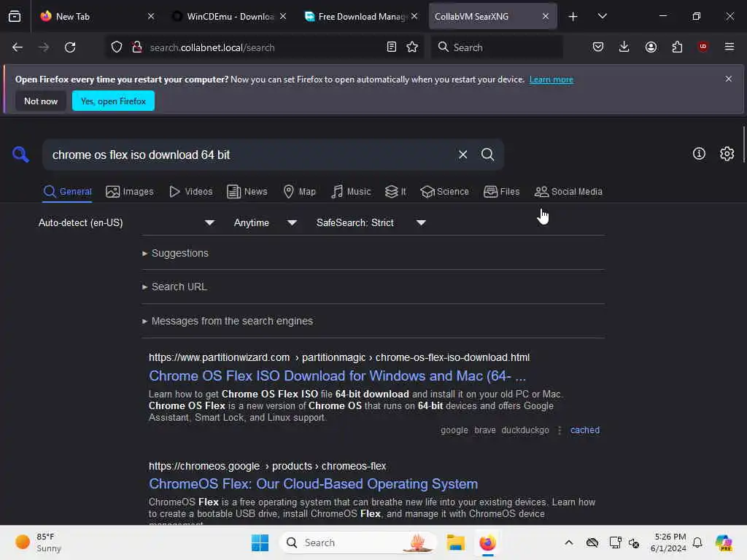Open the Firefox application menu
The height and width of the screenshot is (560, 747).
pyautogui.click(x=729, y=47)
